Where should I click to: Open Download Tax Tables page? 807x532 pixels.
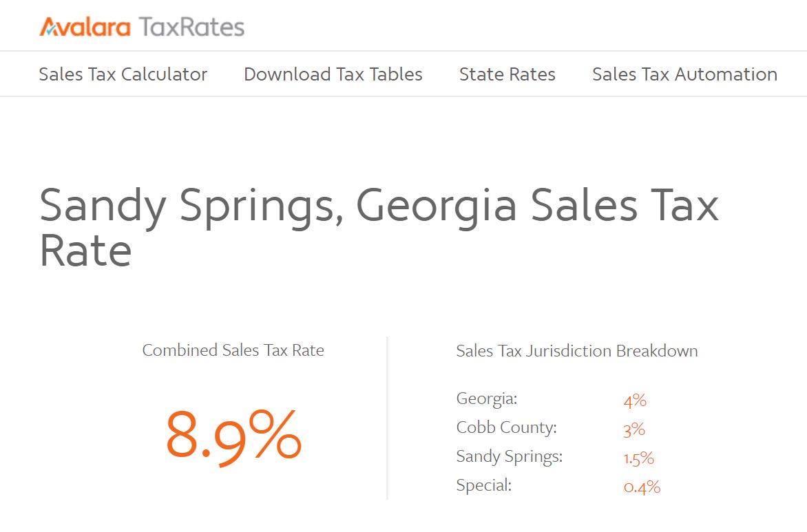point(333,74)
